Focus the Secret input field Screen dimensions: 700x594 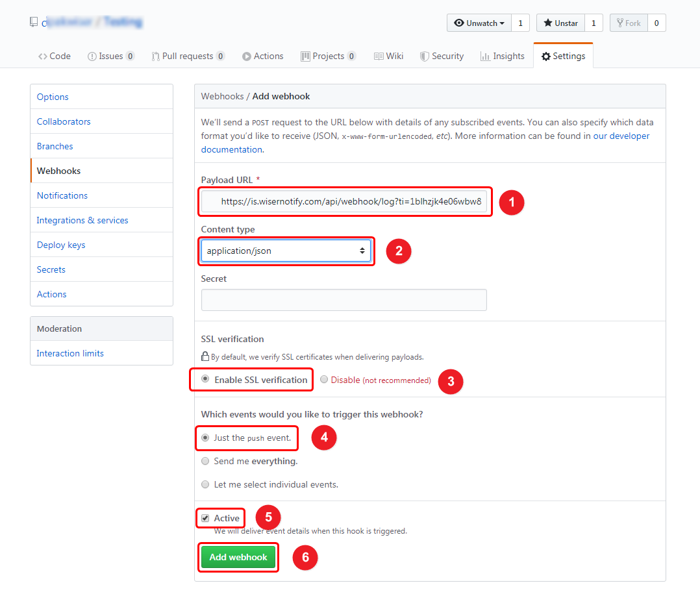[344, 300]
